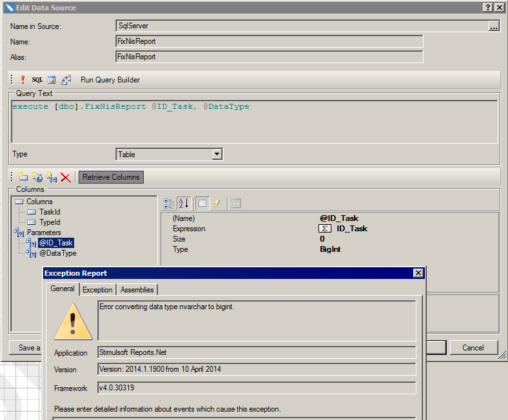Image resolution: width=508 pixels, height=420 pixels.
Task: Close the Exception Report dialog
Action: tap(418, 273)
